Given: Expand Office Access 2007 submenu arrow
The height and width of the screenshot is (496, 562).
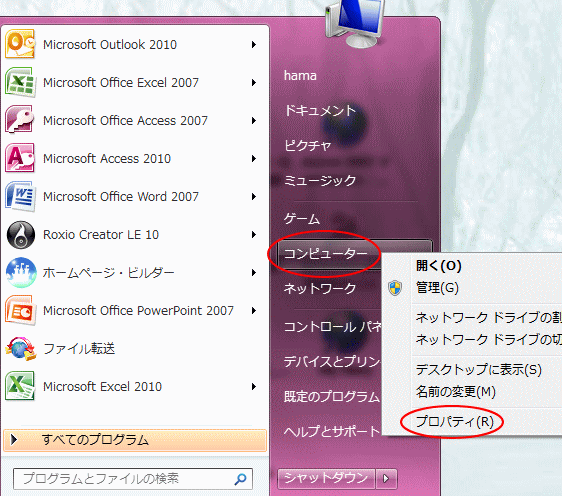Looking at the screenshot, I should coord(254,120).
